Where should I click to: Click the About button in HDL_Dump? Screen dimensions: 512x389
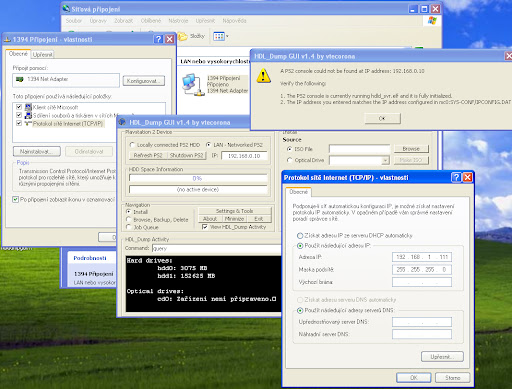coord(210,219)
